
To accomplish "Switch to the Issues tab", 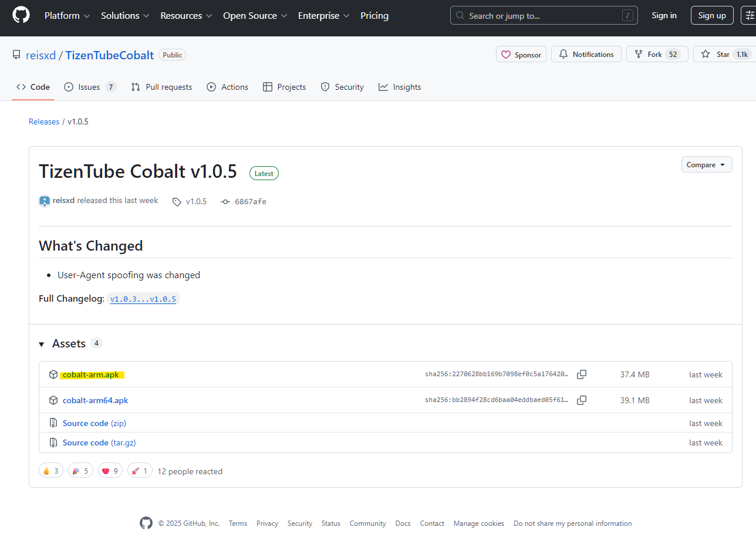I will [90, 87].
